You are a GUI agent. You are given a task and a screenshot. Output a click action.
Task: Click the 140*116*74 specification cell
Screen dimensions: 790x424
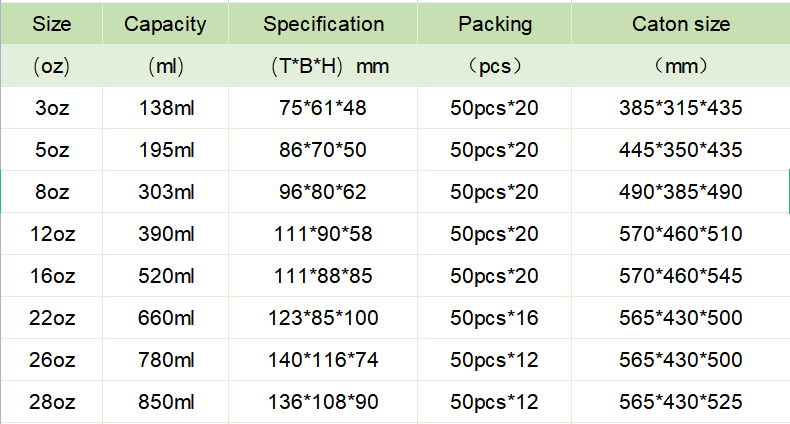(x=323, y=360)
